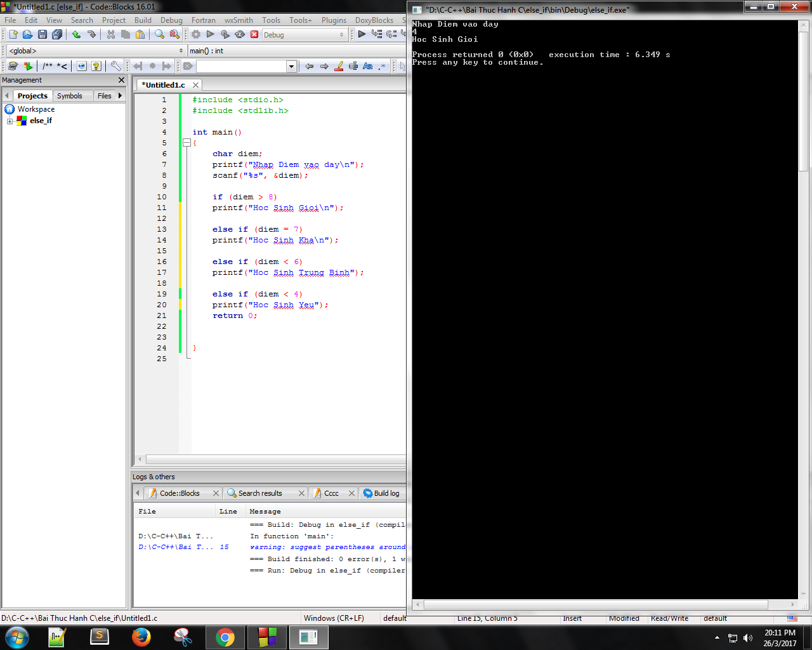Open Google Chrome from the taskbar
The height and width of the screenshot is (650, 812).
pos(225,637)
